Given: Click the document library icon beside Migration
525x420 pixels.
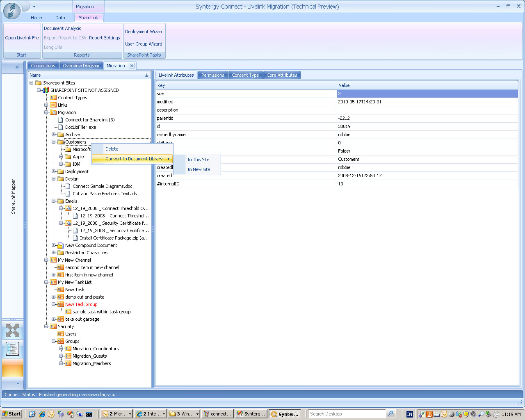Looking at the screenshot, I should (53, 112).
